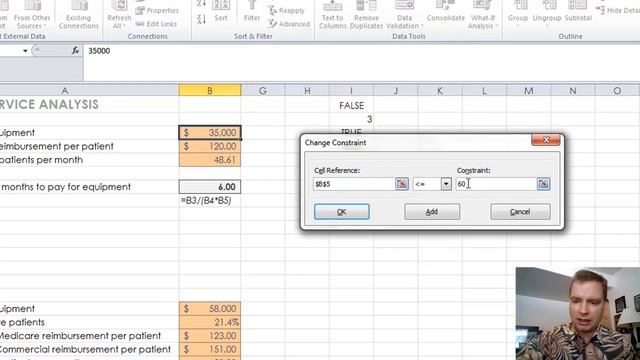Screen dimensions: 640x360
Task: Click Cell Reference range selector icon
Action: 402,184
